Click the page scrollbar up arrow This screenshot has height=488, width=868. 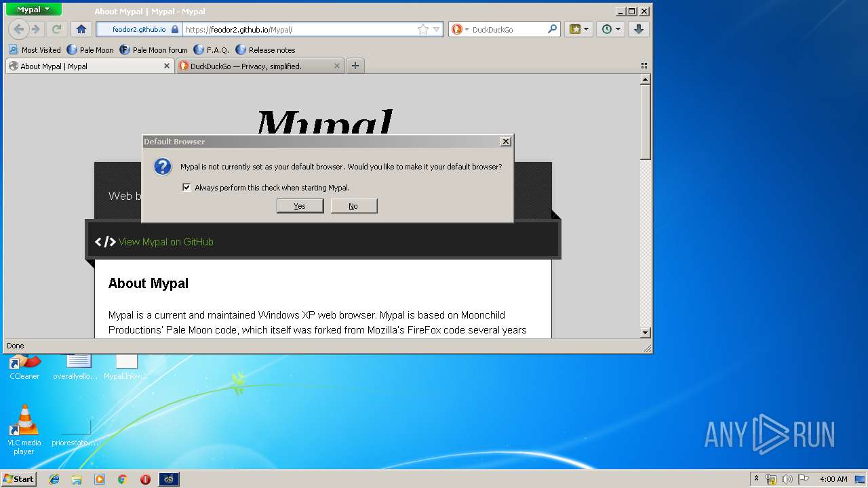646,79
